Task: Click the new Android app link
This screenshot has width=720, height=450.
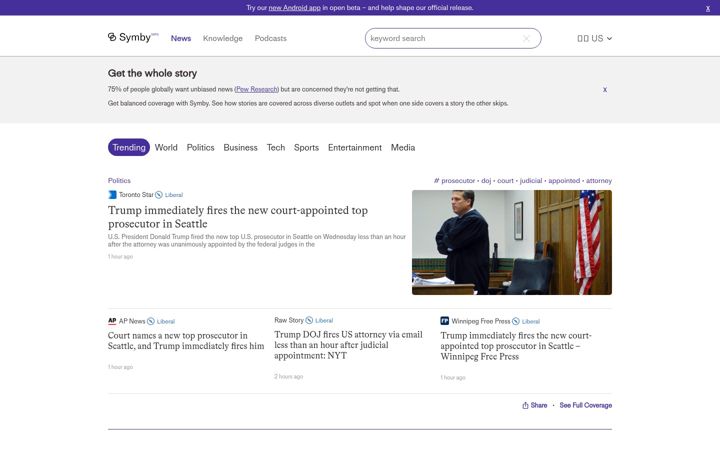Action: 294,8
